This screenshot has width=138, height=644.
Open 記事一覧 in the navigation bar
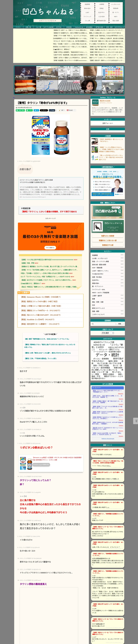[28, 27]
